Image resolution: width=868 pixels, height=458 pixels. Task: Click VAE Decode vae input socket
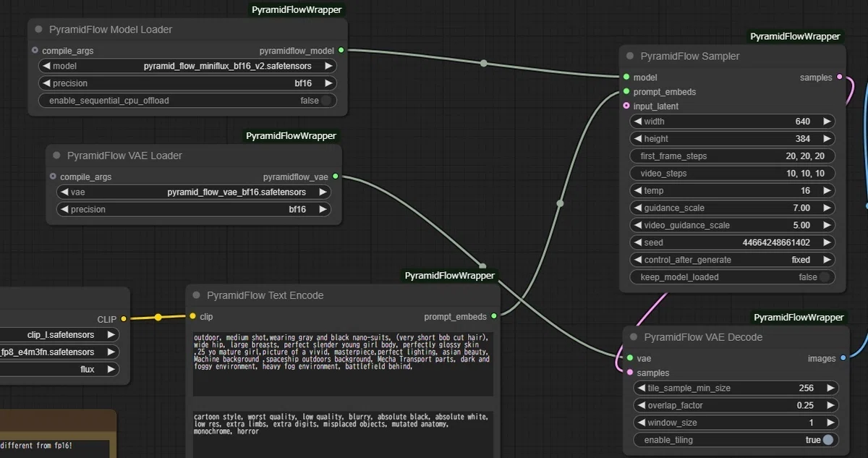629,357
